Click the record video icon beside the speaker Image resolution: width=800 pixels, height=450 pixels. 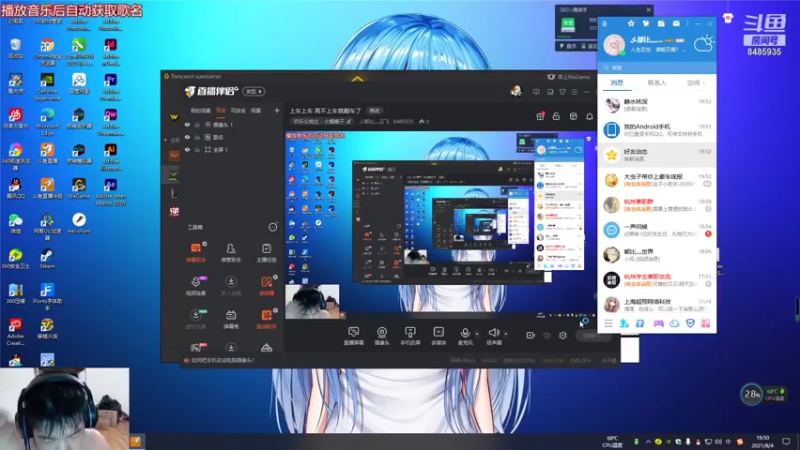[x=531, y=335]
